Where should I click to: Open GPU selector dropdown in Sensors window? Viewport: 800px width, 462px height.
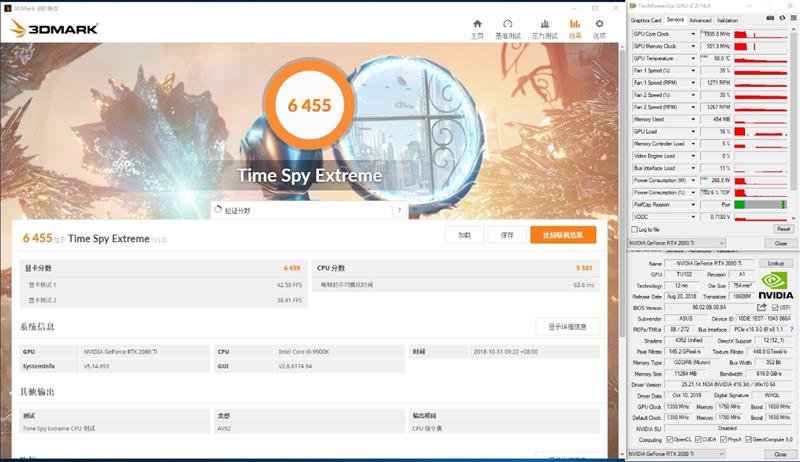[x=677, y=243]
